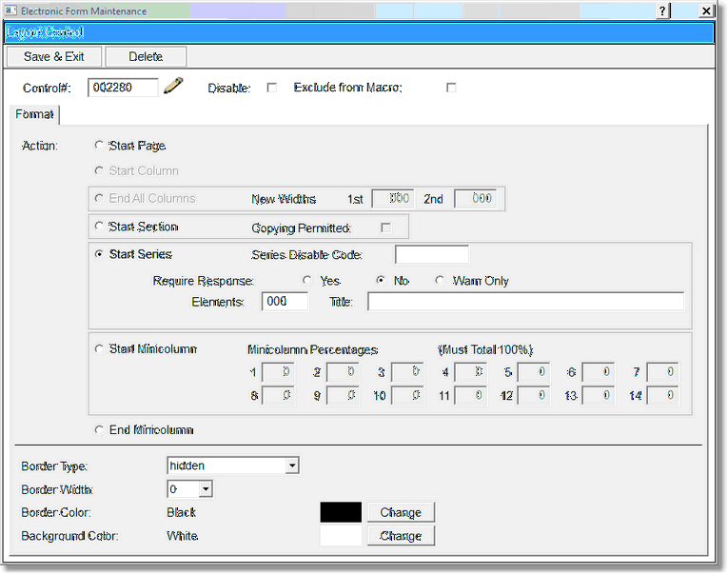
Task: Click Minicolumn percentage field 1
Action: 278,372
